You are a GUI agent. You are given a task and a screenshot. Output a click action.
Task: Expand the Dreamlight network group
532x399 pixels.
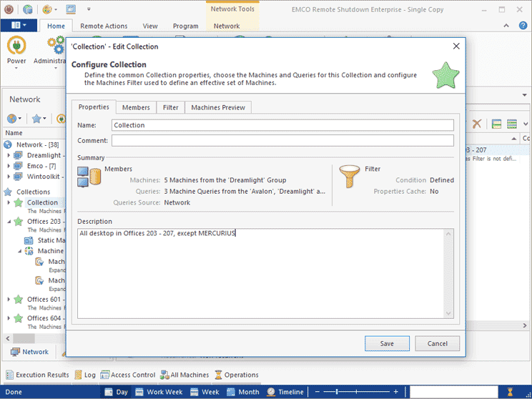9,155
